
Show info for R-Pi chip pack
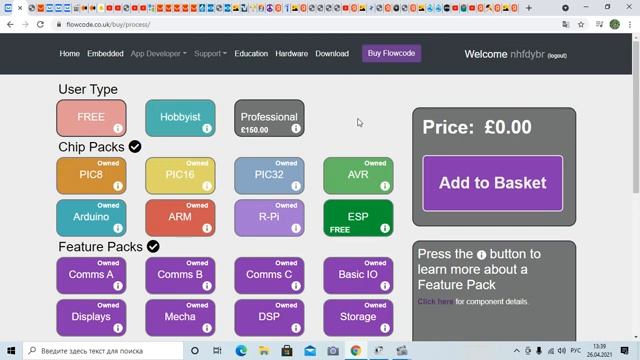(296, 228)
